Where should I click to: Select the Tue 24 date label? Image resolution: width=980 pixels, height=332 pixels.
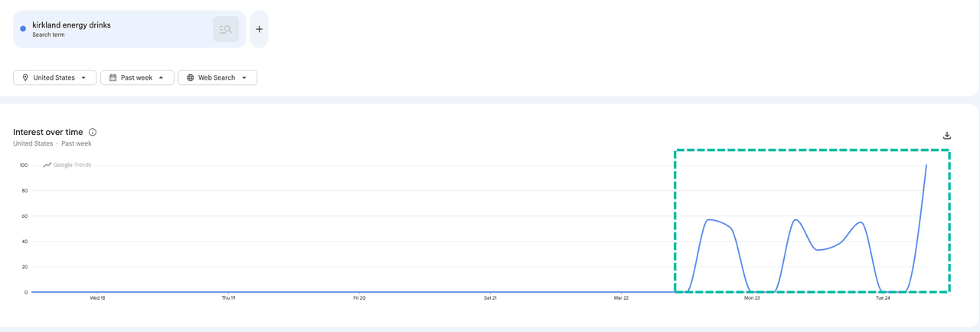click(x=883, y=297)
